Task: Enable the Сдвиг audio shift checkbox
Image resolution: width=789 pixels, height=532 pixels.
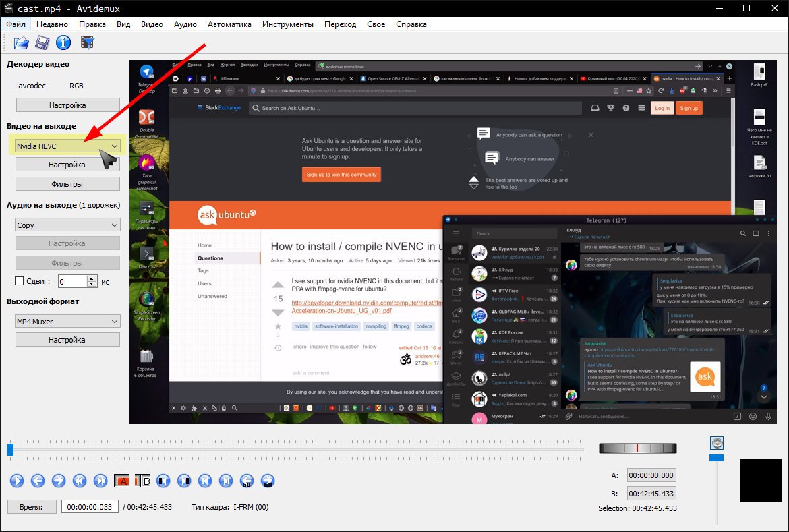Action: pos(19,281)
